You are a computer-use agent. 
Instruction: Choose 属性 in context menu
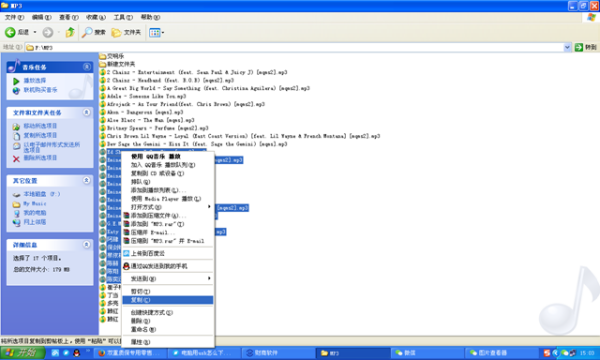point(168,342)
